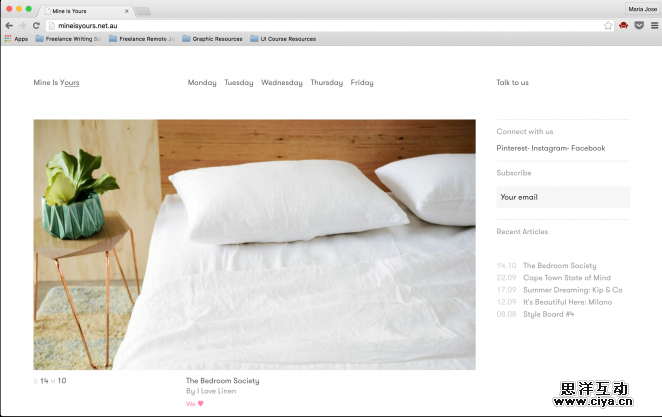Viewport: 662px width, 417px height.
Task: Go back with the browser back arrow
Action: point(9,26)
